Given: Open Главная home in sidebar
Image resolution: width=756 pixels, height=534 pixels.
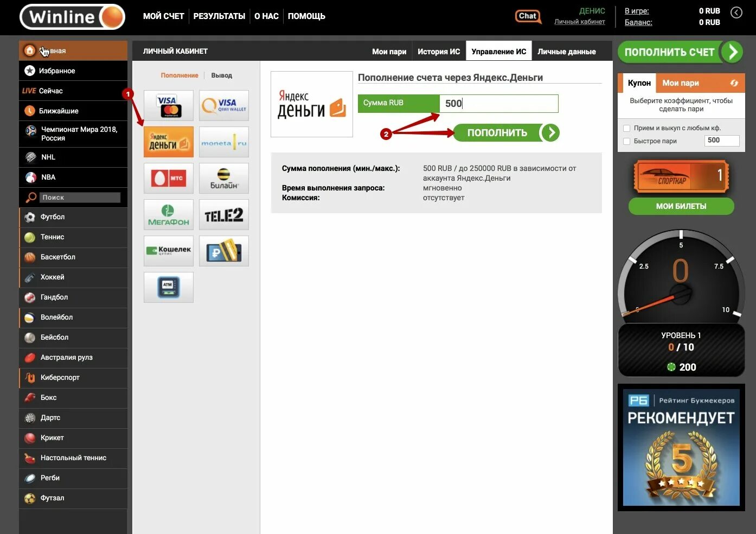Looking at the screenshot, I should 73,50.
